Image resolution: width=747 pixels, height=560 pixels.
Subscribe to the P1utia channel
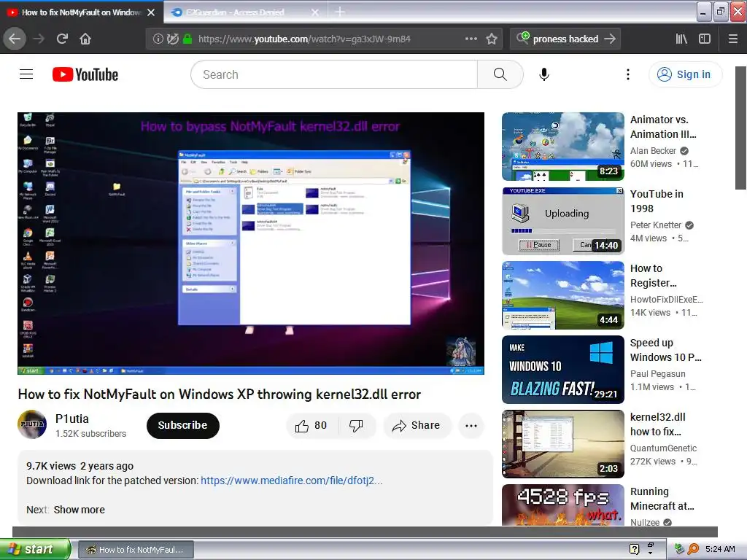coord(183,425)
